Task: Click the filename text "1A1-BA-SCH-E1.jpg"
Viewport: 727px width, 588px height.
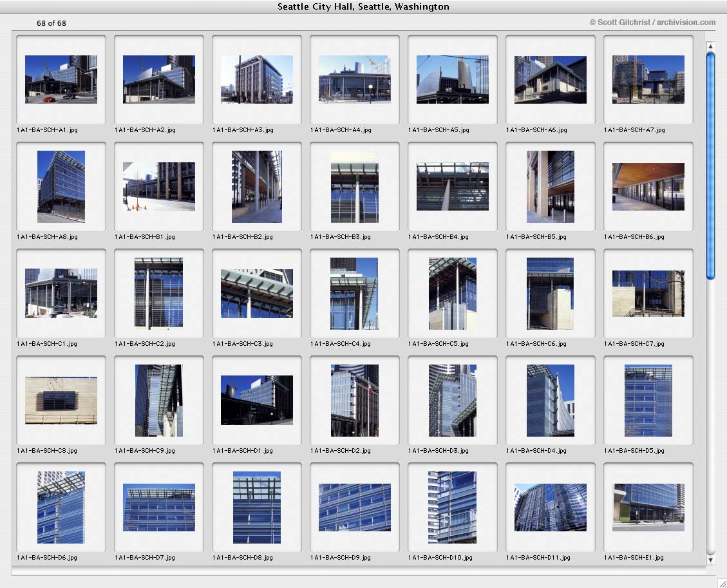Action: pos(634,558)
